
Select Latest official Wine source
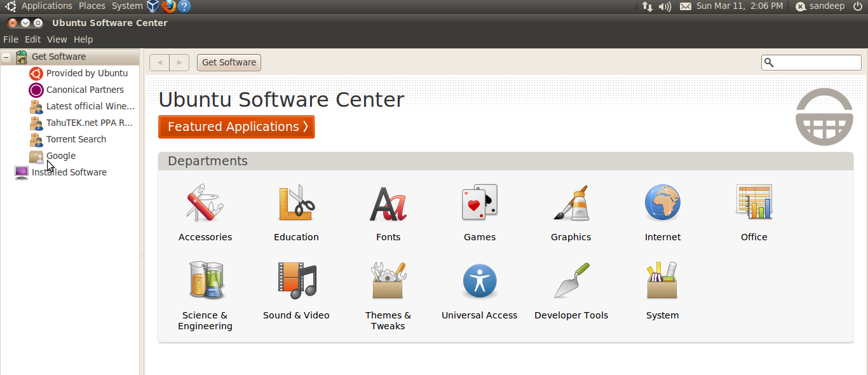[90, 106]
